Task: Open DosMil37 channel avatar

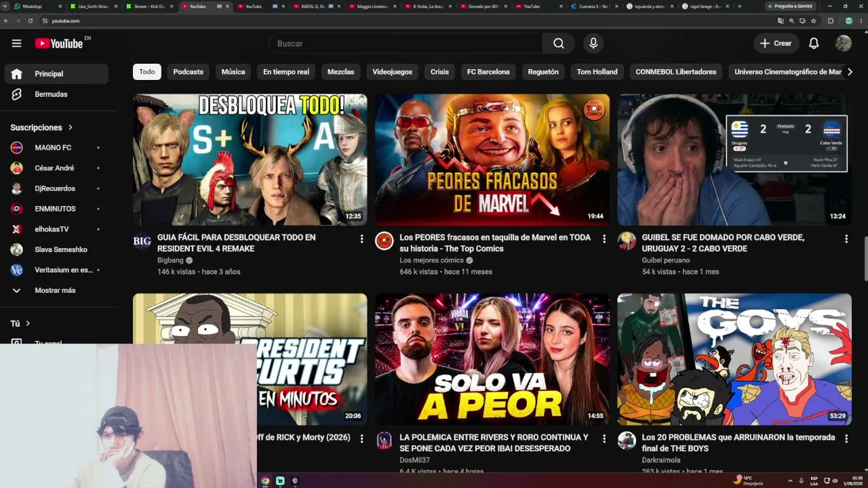Action: (384, 441)
